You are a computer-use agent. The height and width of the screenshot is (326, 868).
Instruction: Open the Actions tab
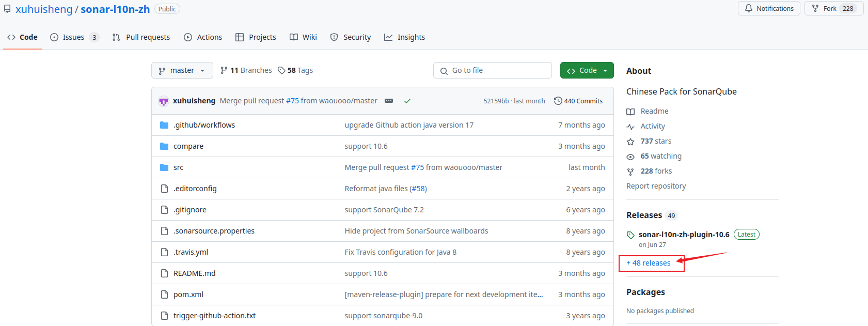pyautogui.click(x=203, y=37)
